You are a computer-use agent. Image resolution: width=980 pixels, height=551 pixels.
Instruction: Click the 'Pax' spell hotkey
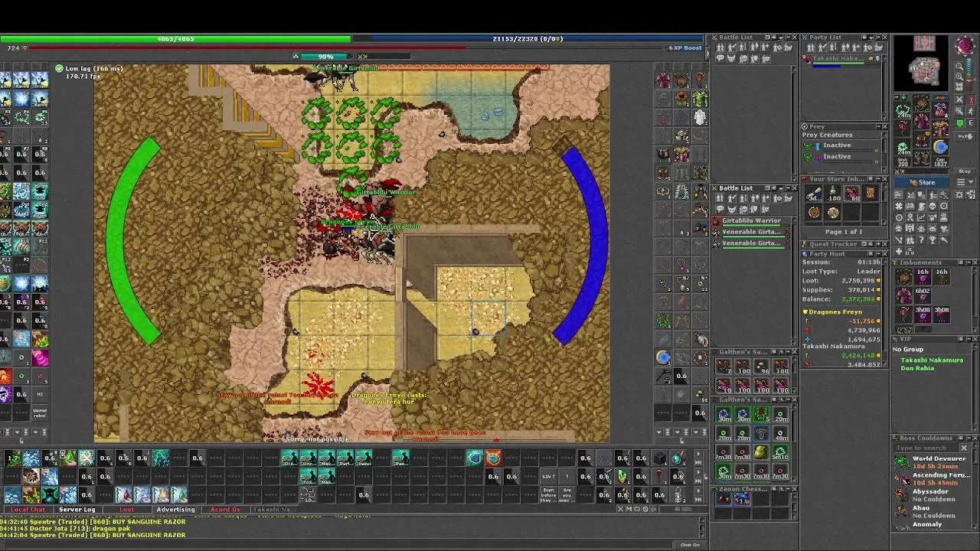[x=401, y=458]
